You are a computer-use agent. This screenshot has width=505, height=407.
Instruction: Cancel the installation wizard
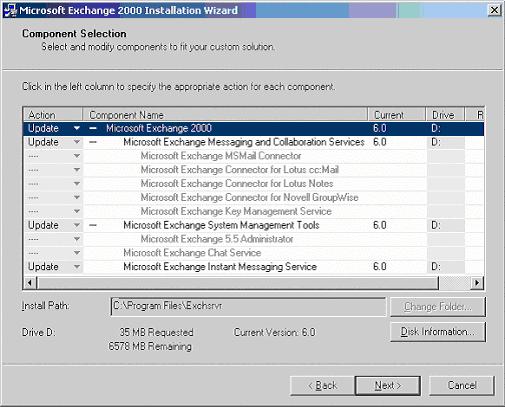pyautogui.click(x=462, y=386)
